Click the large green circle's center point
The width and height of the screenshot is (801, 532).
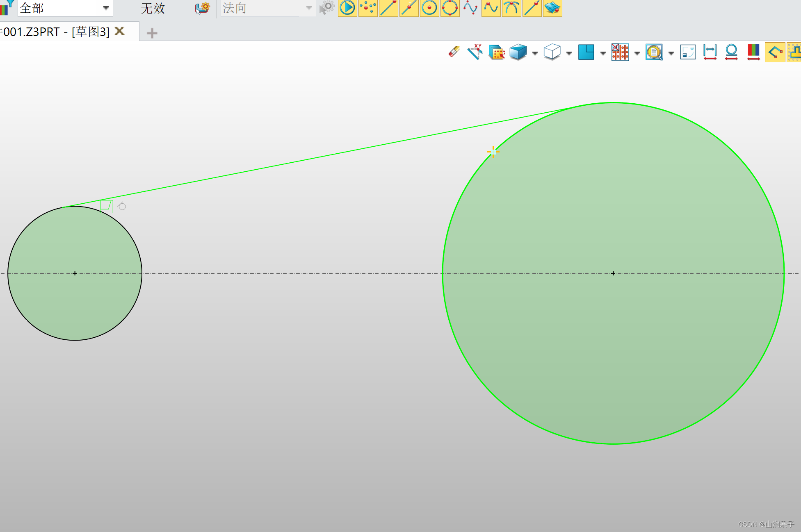click(x=613, y=273)
